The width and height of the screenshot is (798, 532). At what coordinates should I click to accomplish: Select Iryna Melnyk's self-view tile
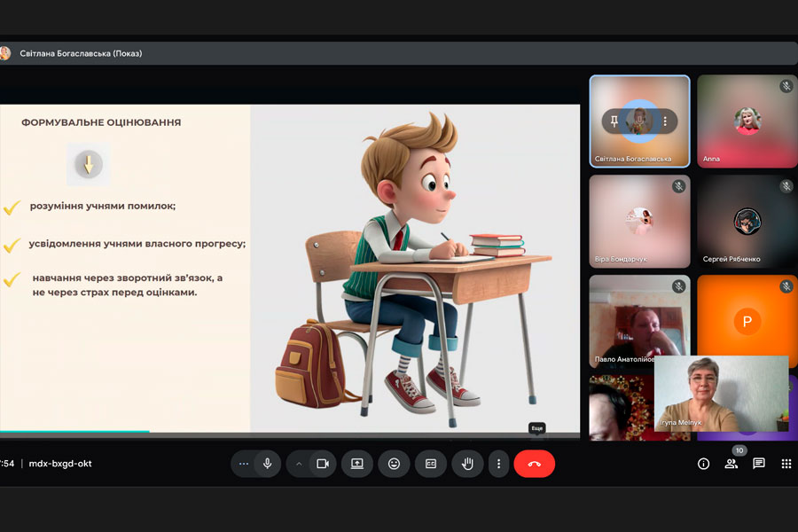[722, 394]
